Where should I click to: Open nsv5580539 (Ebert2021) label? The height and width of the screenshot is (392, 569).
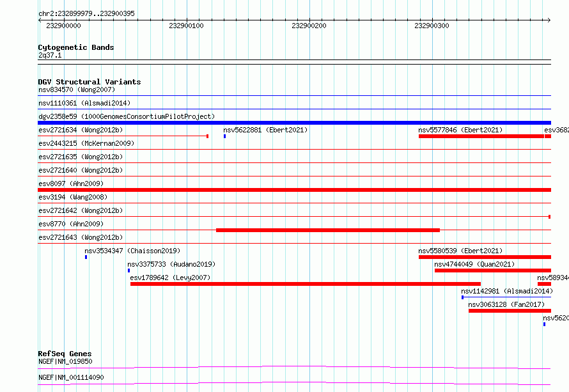[460, 251]
